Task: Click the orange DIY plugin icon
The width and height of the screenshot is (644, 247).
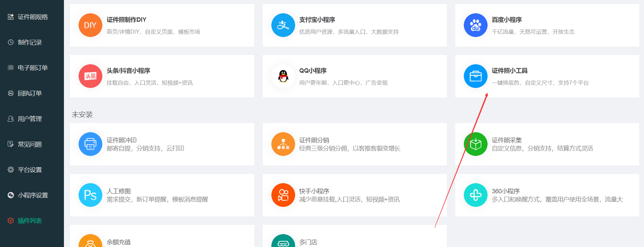Action: 90,25
